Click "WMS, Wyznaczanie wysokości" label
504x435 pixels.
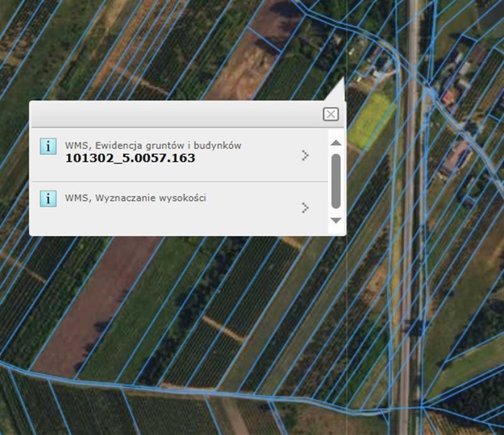pos(135,198)
